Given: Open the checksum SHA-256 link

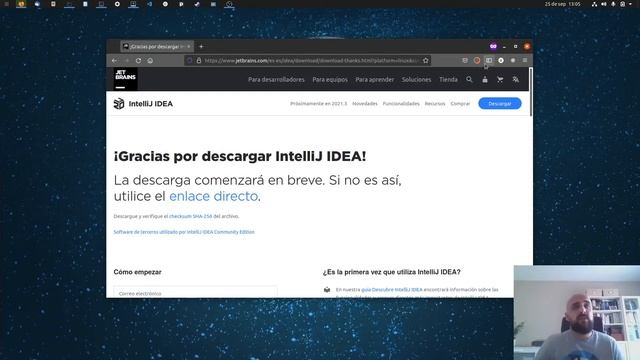Looking at the screenshot, I should point(191,216).
